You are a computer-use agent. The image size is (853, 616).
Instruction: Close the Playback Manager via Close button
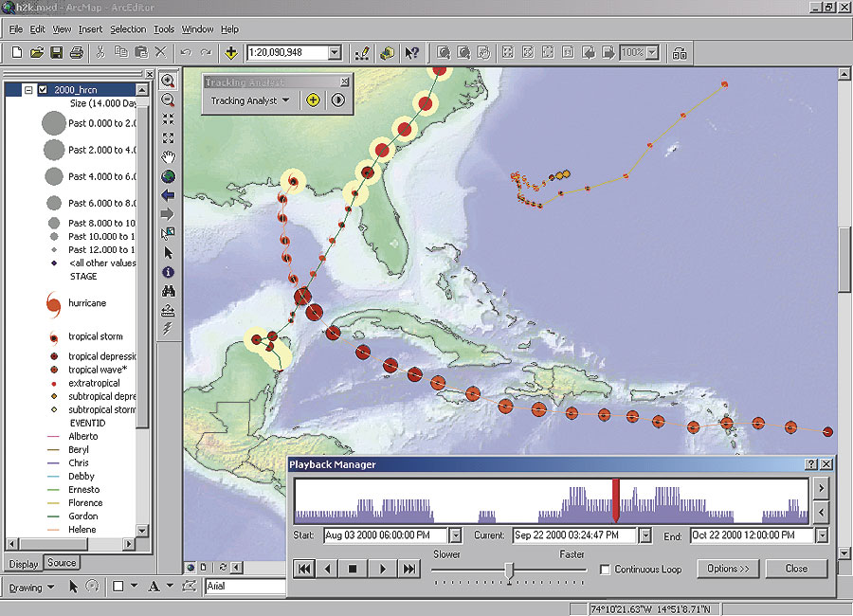pos(796,569)
